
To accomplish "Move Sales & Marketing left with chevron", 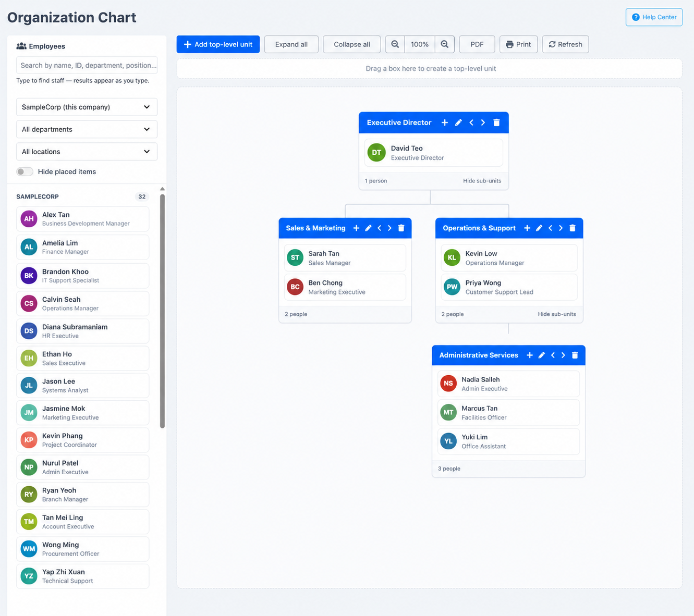I will point(379,228).
